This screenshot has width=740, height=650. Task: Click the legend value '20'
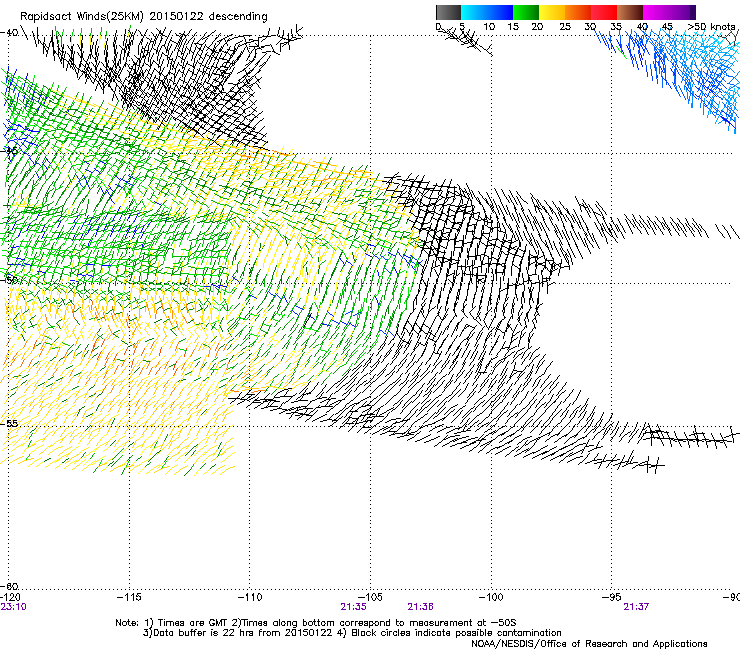tap(537, 26)
